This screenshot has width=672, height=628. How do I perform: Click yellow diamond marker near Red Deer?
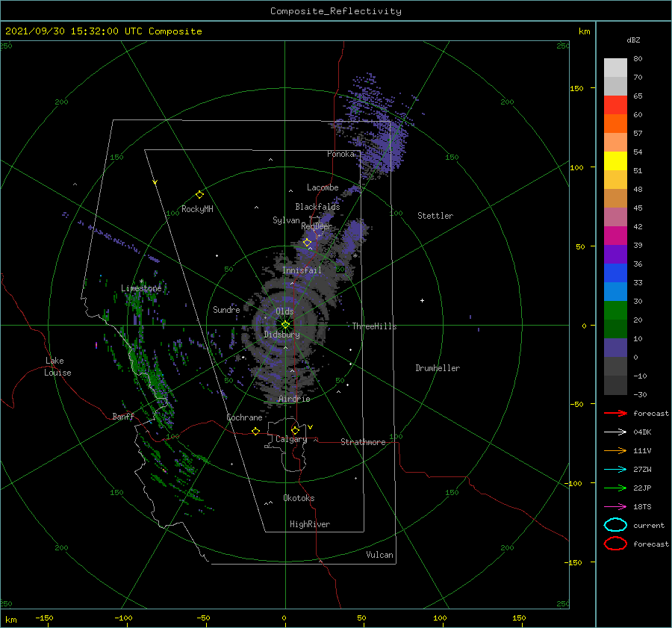(308, 243)
